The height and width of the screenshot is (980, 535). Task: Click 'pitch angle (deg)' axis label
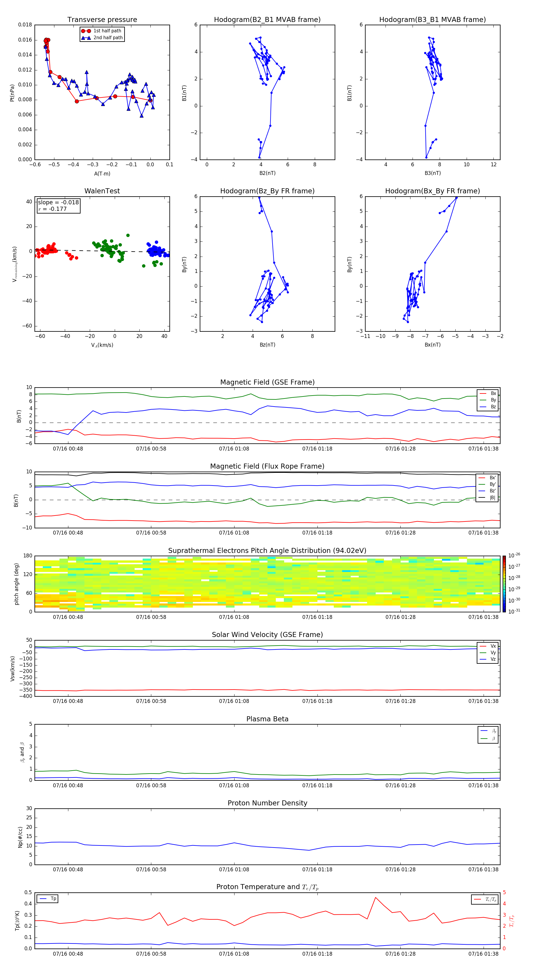pyautogui.click(x=16, y=584)
